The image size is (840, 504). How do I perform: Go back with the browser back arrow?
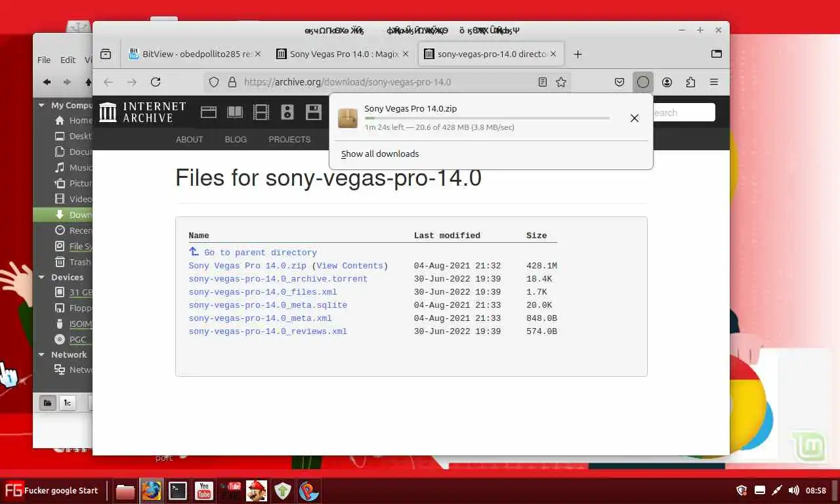click(108, 82)
